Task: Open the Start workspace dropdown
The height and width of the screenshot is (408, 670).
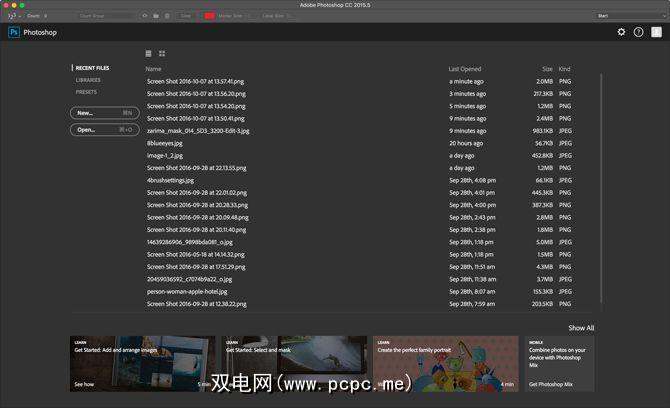Action: coord(632,16)
